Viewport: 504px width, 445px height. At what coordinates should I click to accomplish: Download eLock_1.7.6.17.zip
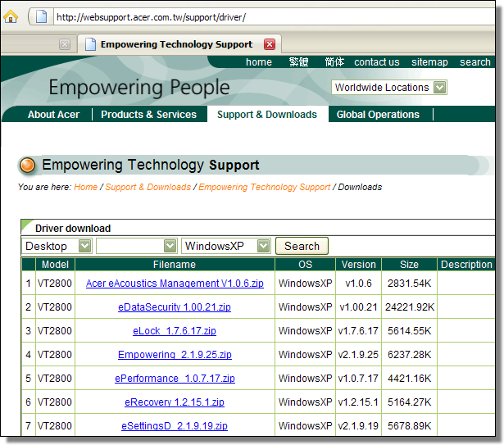pyautogui.click(x=175, y=331)
